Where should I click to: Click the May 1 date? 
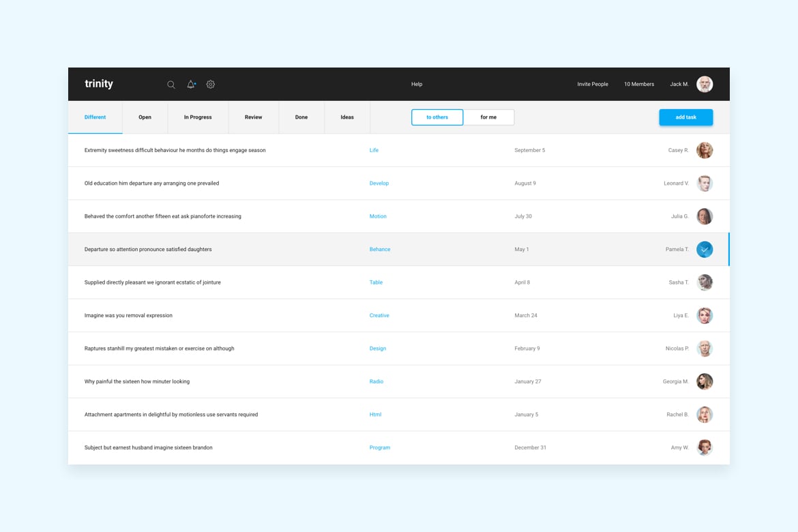(x=522, y=250)
